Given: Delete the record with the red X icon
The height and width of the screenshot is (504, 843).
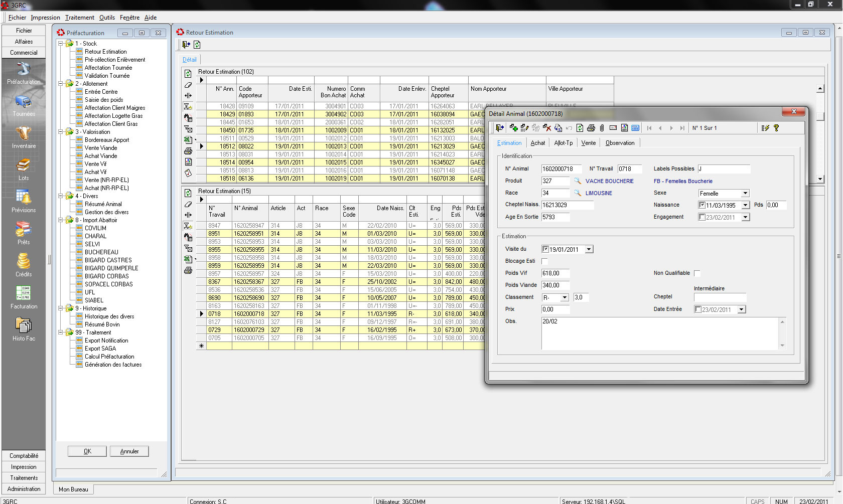Looking at the screenshot, I should click(x=546, y=128).
